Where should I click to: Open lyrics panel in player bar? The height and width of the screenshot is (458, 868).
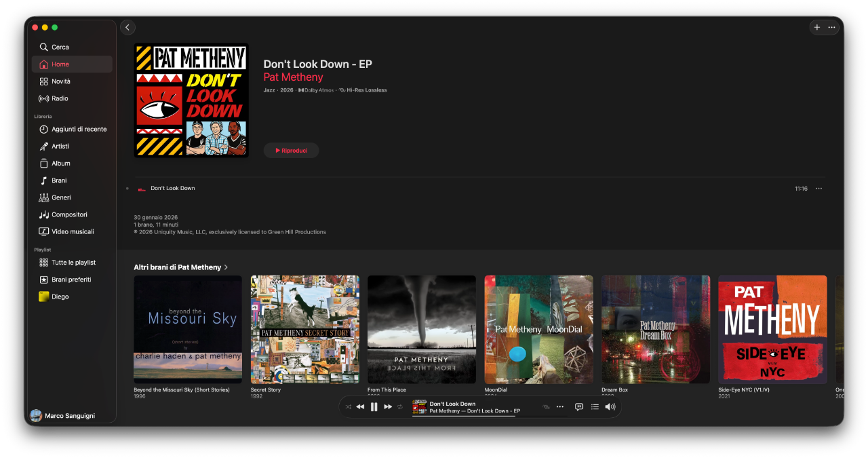pos(579,406)
